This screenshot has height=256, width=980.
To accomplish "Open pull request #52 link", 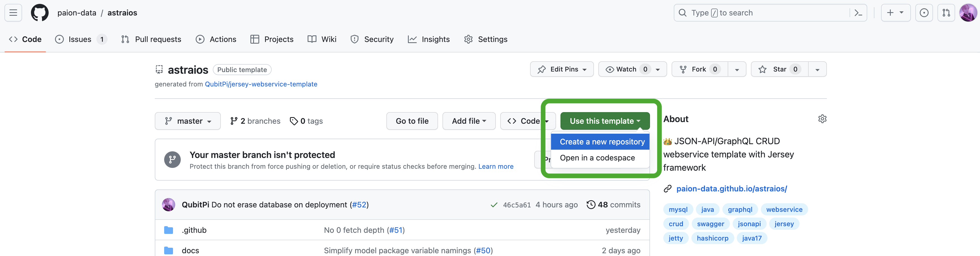I will (x=359, y=205).
